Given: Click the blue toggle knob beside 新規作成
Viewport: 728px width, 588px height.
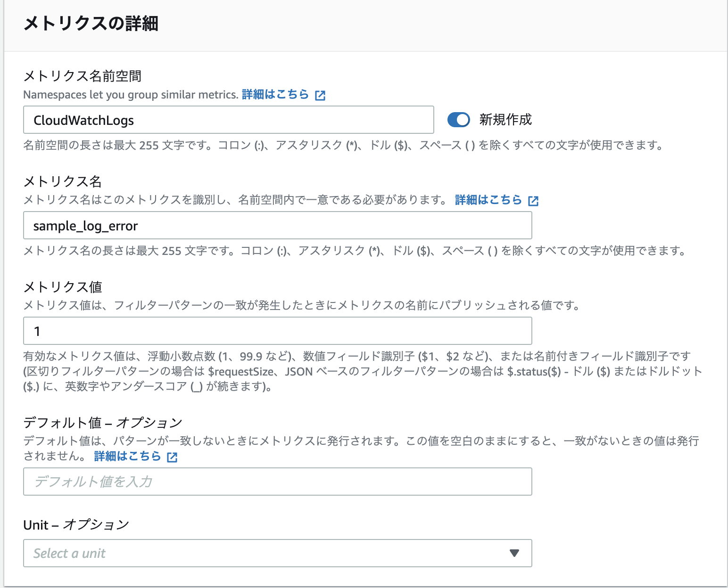Looking at the screenshot, I should [x=462, y=120].
